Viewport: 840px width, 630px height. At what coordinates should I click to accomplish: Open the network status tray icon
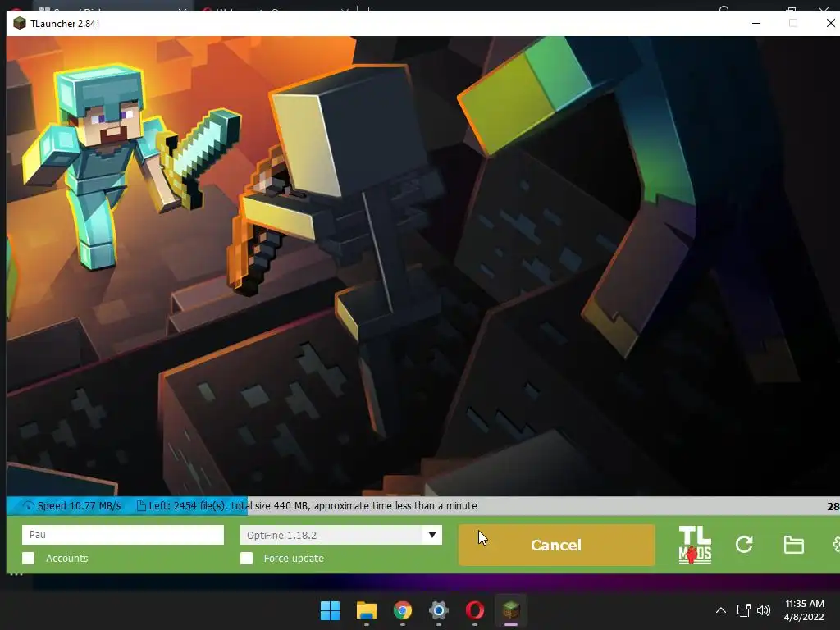743,610
